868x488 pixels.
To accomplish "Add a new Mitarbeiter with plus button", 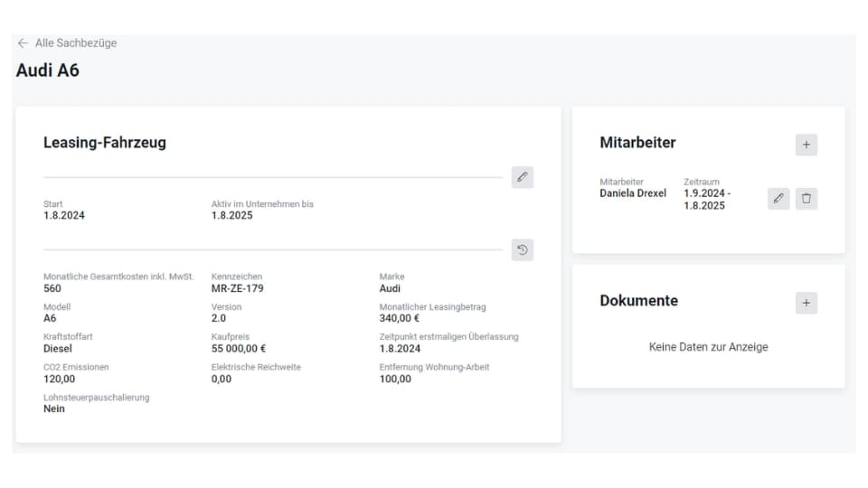I will (806, 145).
